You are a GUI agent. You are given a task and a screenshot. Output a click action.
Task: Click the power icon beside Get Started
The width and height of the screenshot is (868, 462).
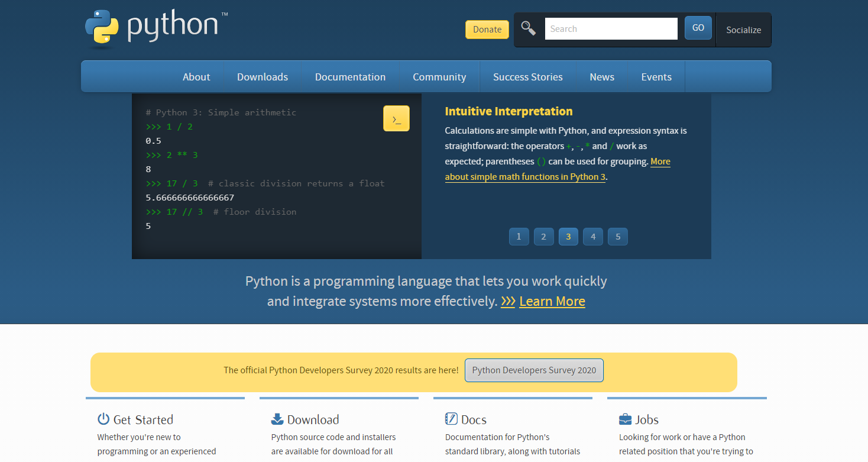103,419
